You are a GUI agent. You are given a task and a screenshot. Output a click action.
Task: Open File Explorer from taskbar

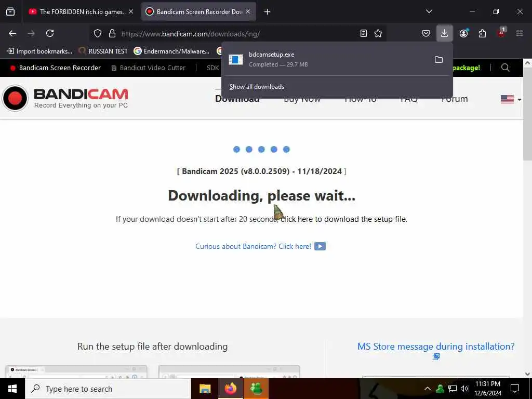205,389
